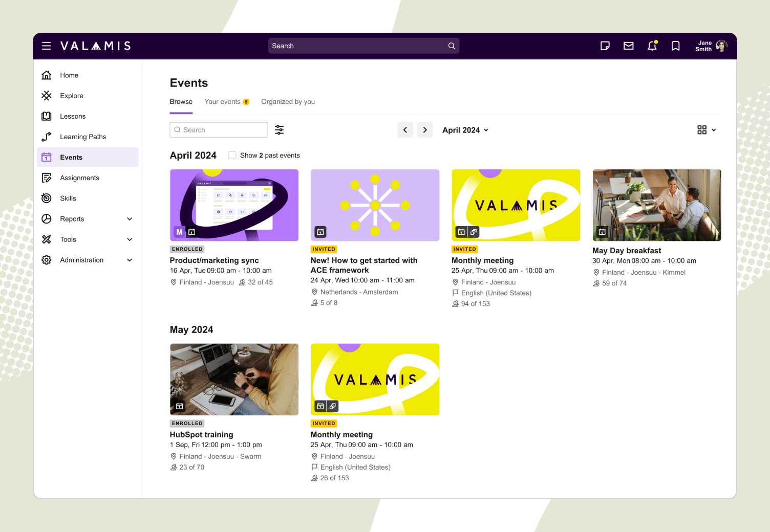Click the Lessons book icon in sidebar
Image resolution: width=770 pixels, height=532 pixels.
[47, 116]
